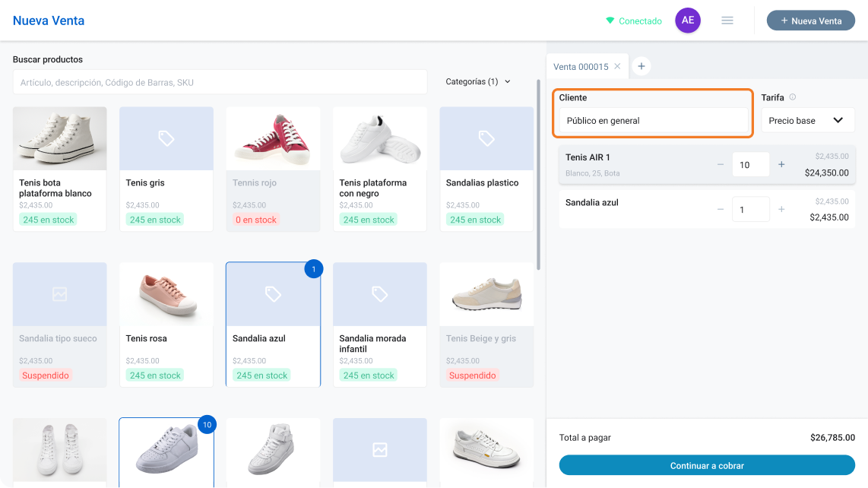Click the $24,350.00 line total
The width and height of the screenshot is (868, 488).
point(826,173)
